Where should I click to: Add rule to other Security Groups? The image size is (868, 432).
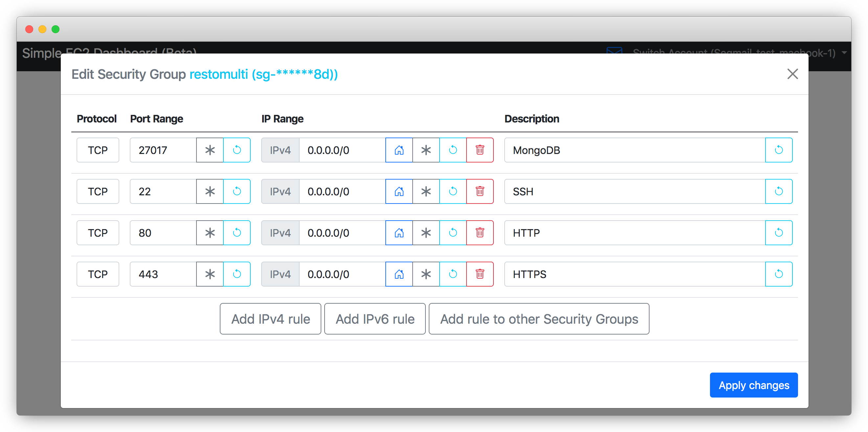(x=539, y=319)
